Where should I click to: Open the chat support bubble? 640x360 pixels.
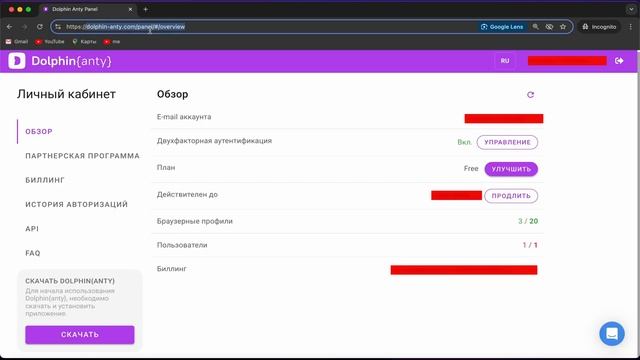pyautogui.click(x=612, y=333)
